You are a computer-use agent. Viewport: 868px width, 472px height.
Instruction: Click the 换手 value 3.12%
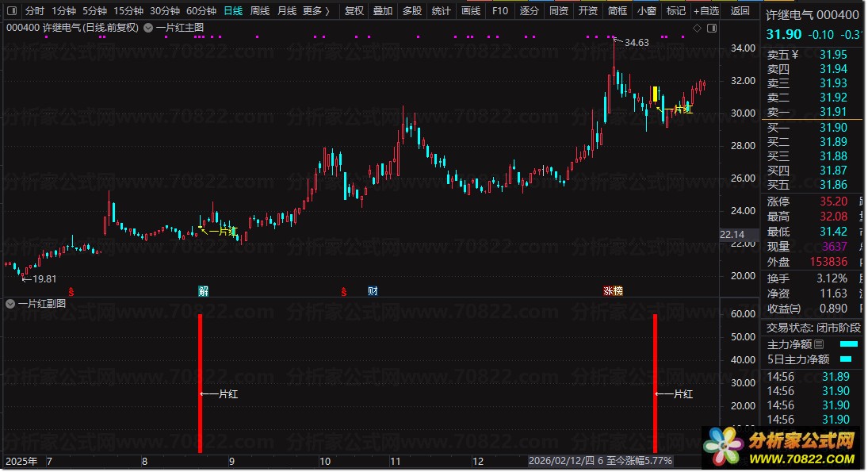pyautogui.click(x=832, y=278)
